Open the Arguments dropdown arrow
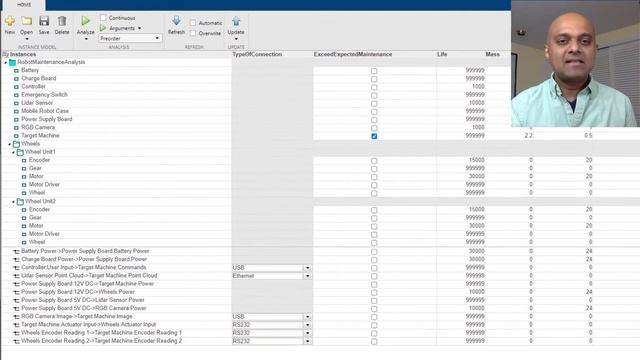The image size is (640, 360). [140, 29]
